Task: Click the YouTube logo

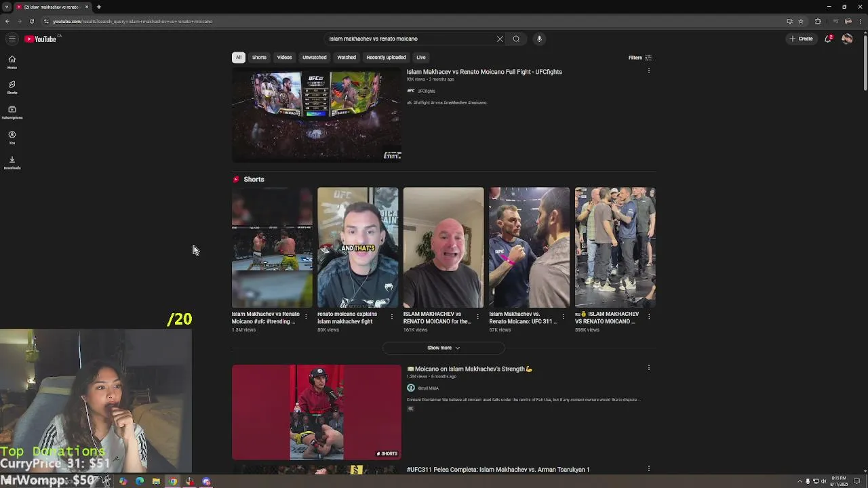Action: [41, 39]
